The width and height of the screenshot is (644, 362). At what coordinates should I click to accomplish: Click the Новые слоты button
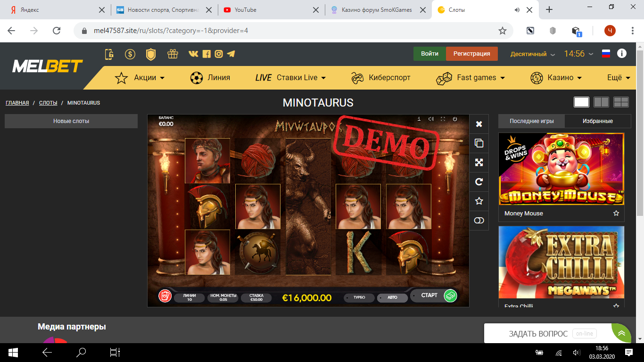71,121
